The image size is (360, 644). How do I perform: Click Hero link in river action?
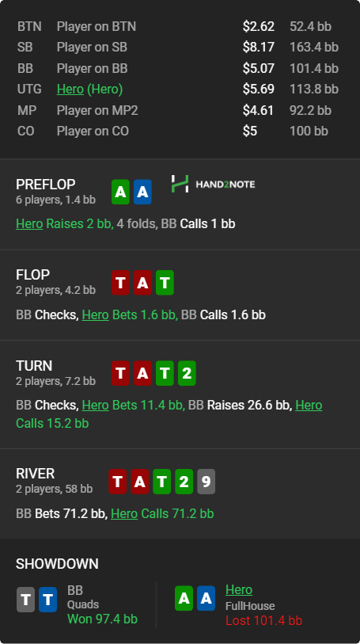[x=124, y=514]
